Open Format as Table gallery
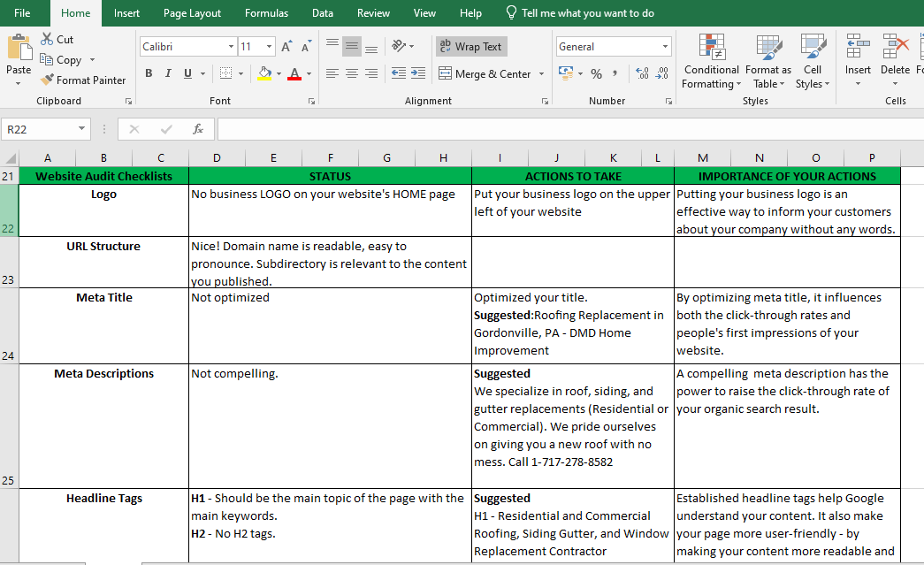Screen dimensions: 924x565 click(x=768, y=61)
